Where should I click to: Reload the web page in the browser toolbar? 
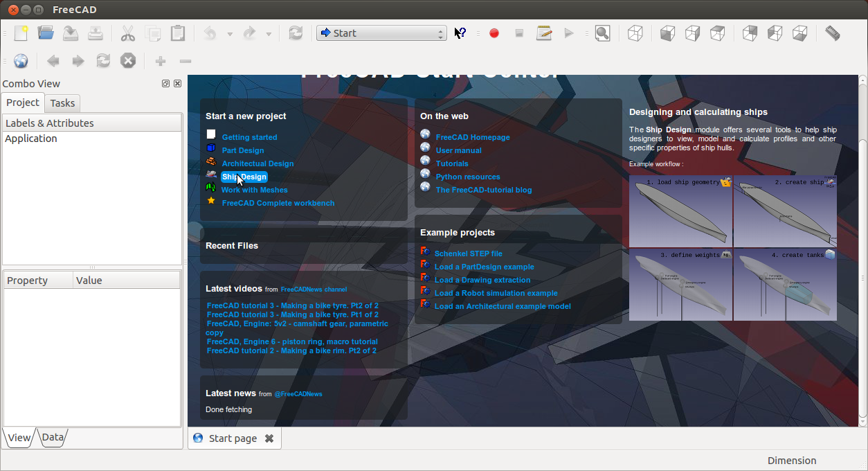[x=103, y=61]
